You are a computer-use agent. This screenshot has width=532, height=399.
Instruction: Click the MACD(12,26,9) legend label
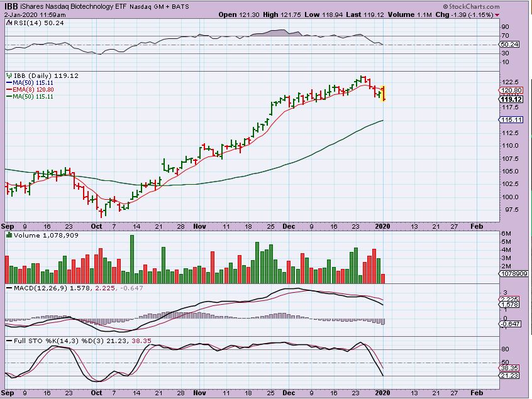coord(41,288)
